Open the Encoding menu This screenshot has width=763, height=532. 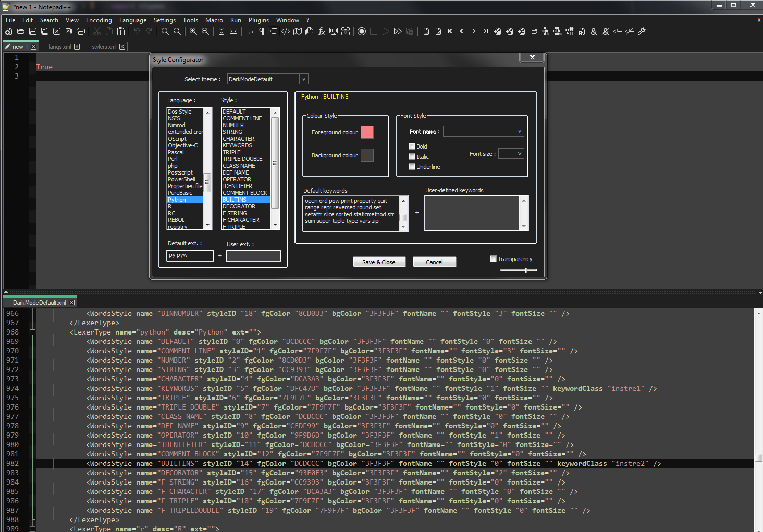[99, 20]
